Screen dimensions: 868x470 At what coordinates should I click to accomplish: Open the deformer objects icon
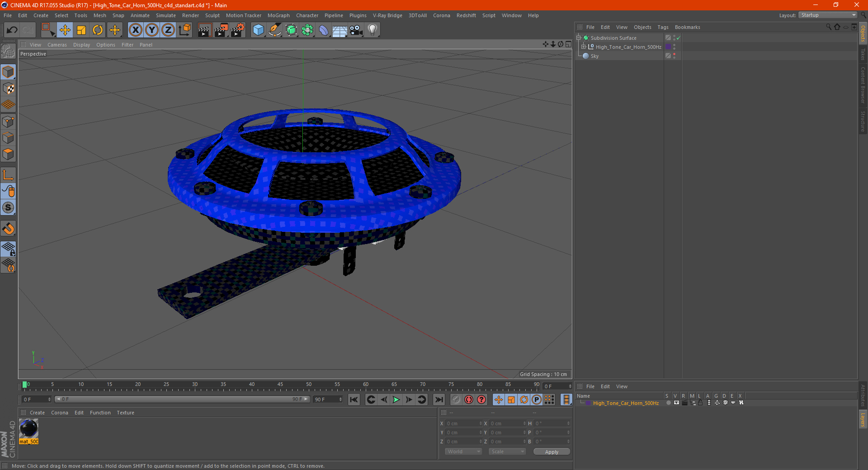[x=324, y=30]
